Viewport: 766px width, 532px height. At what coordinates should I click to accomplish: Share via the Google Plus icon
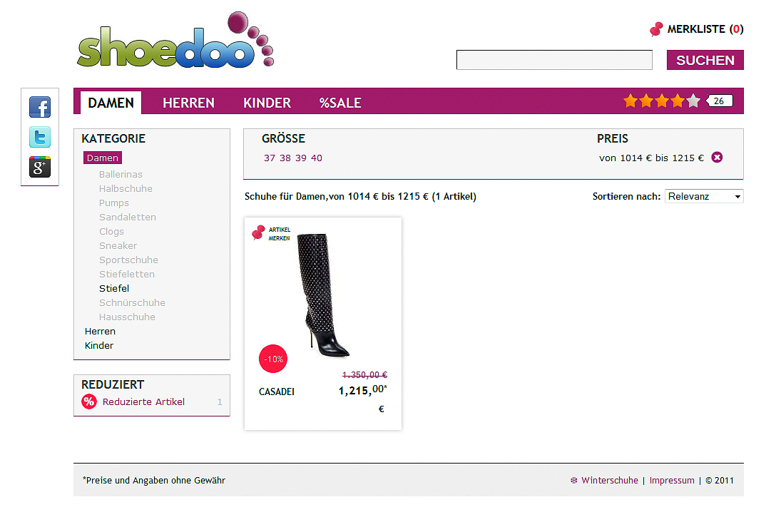click(40, 167)
